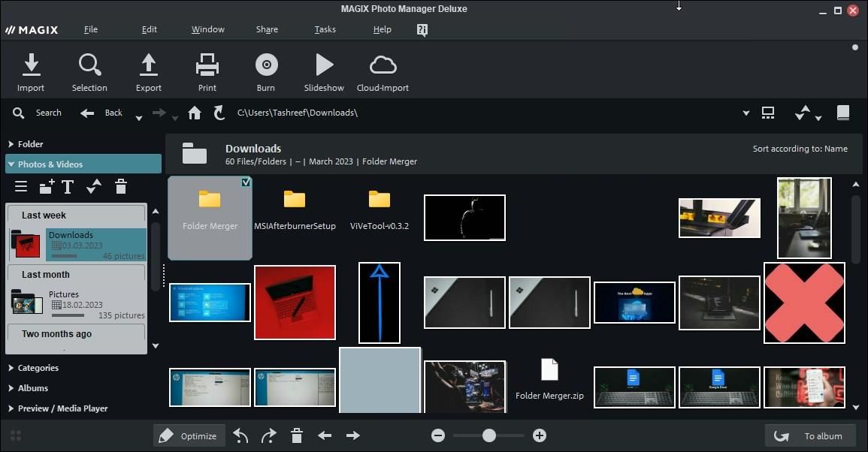Open the Tasks menu
The height and width of the screenshot is (452, 868).
(x=325, y=29)
